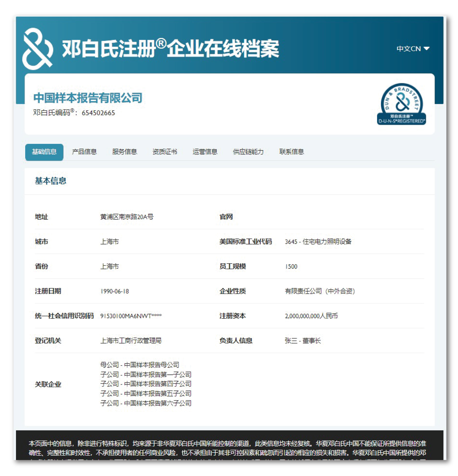The height and width of the screenshot is (476, 458).
Task: Click the 关联企业 field label
Action: point(48,384)
